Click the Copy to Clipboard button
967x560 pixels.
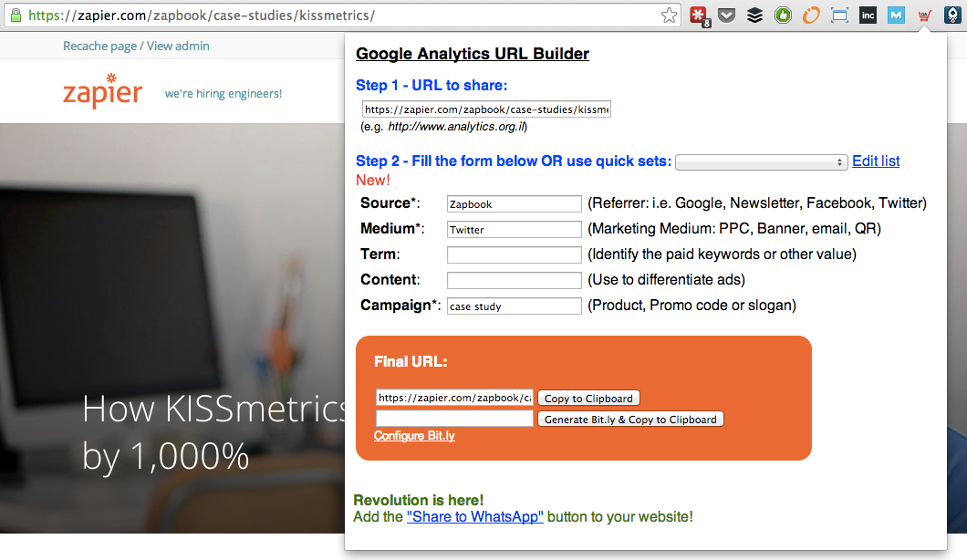pos(588,399)
